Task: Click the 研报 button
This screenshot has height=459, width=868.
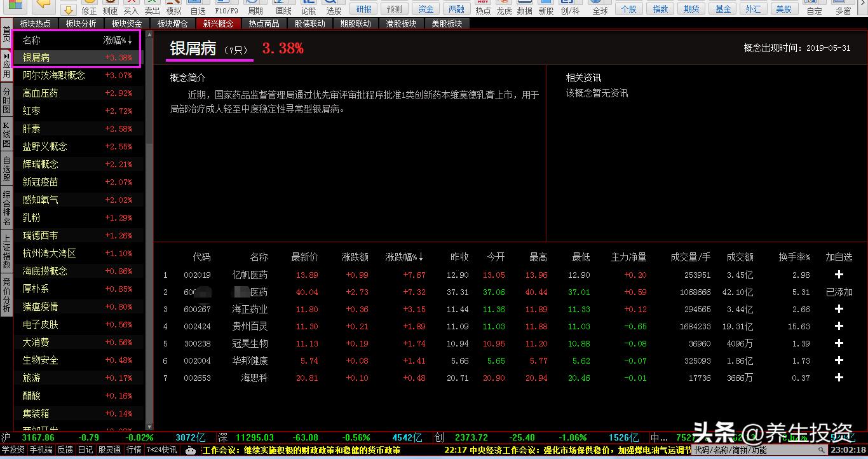Action: point(364,9)
